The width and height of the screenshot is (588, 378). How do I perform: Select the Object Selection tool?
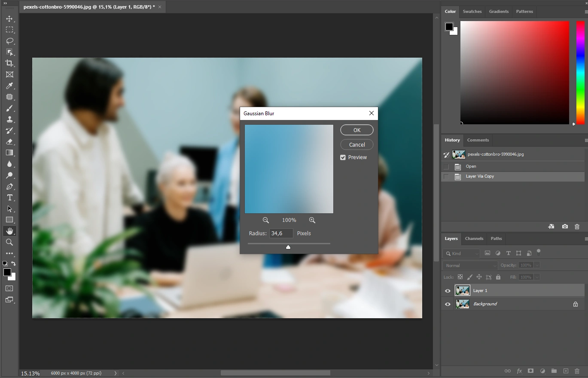(x=9, y=52)
